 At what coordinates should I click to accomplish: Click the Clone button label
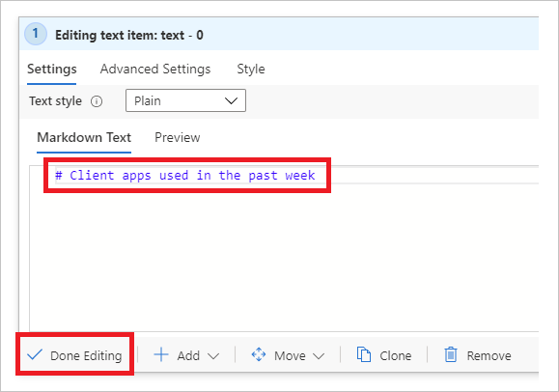click(x=396, y=355)
